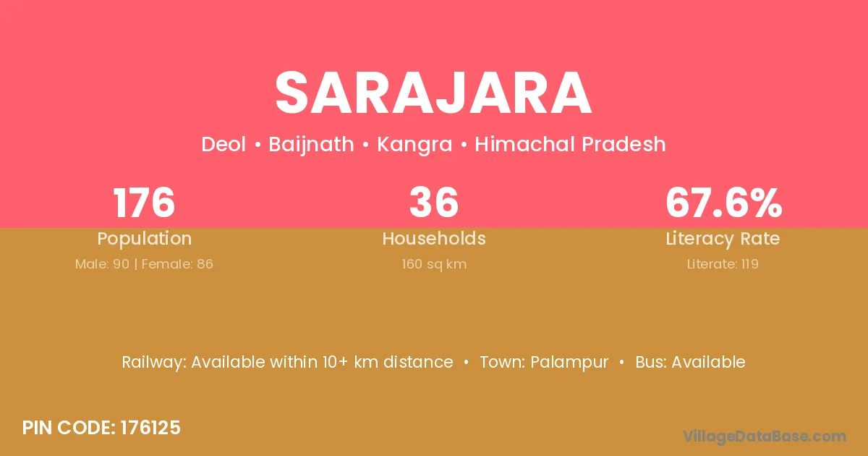
Task: Open Himachal Pradesh in the subtitle
Action: coord(570,145)
